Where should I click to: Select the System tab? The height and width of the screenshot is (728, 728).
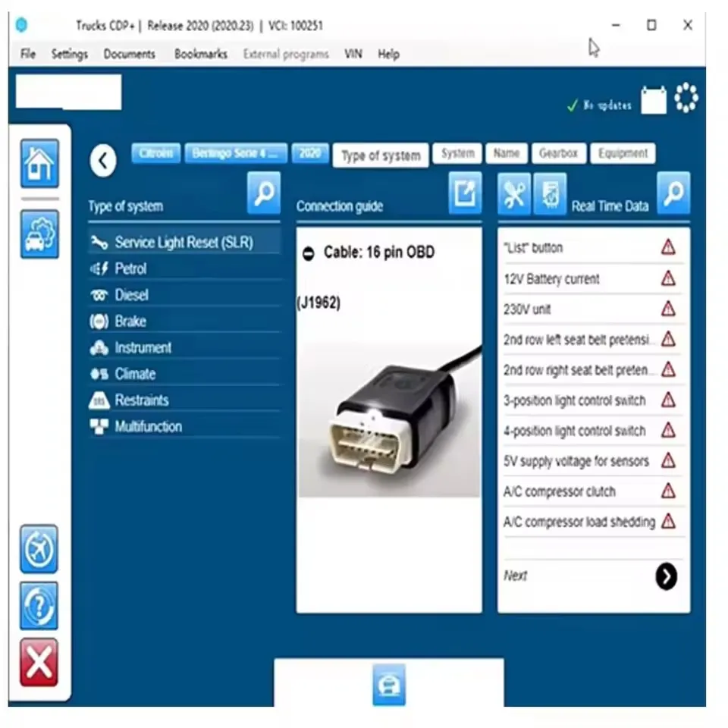(x=457, y=153)
